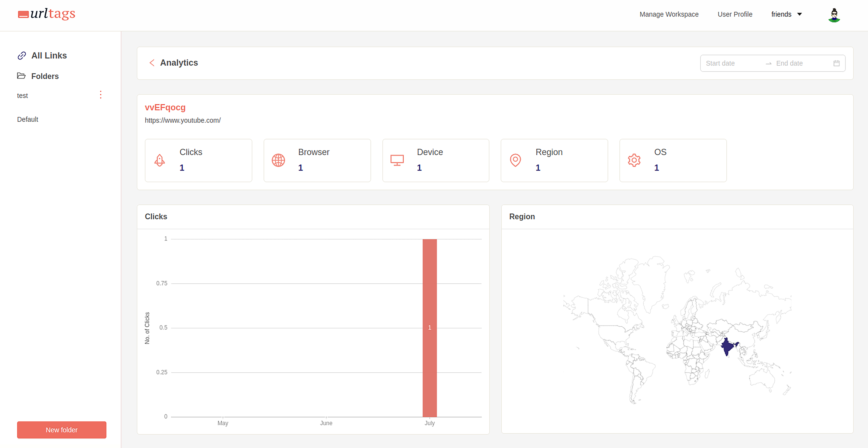Click the back arrow next to Analytics
Screen dimensions: 868x448
pos(152,63)
